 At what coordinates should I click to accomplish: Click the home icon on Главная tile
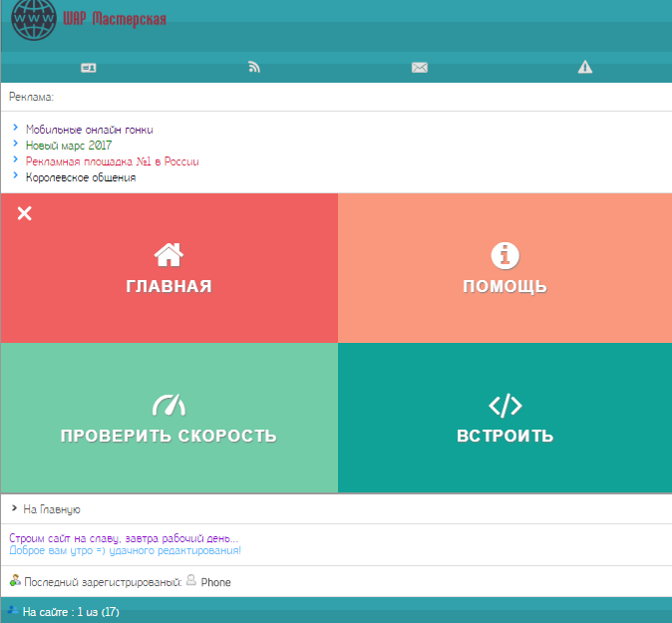tap(168, 254)
